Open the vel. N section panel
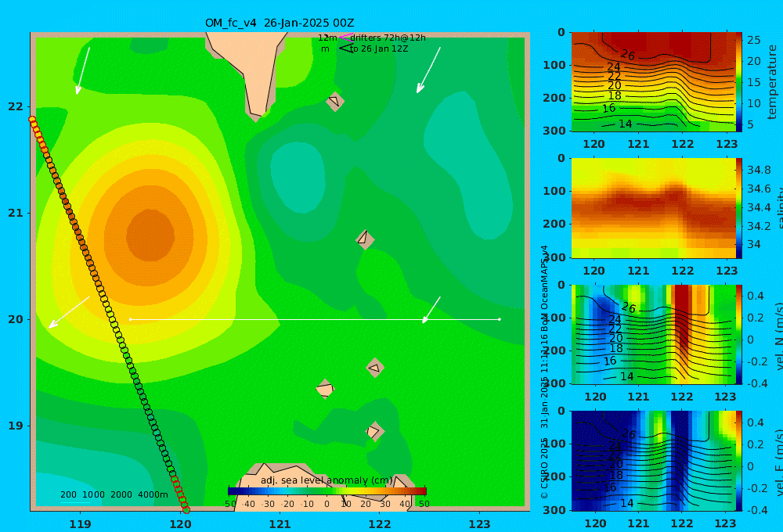Image resolution: width=783 pixels, height=532 pixels. [x=654, y=334]
